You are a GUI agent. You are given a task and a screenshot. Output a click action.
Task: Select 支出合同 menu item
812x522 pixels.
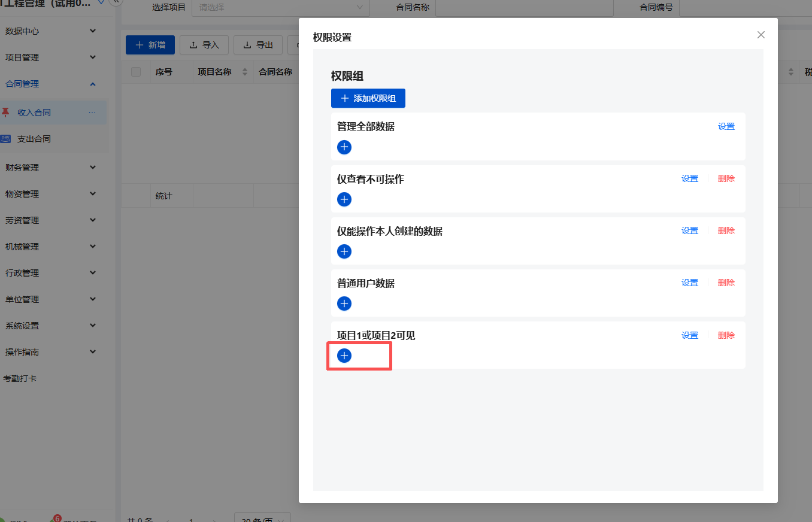34,139
